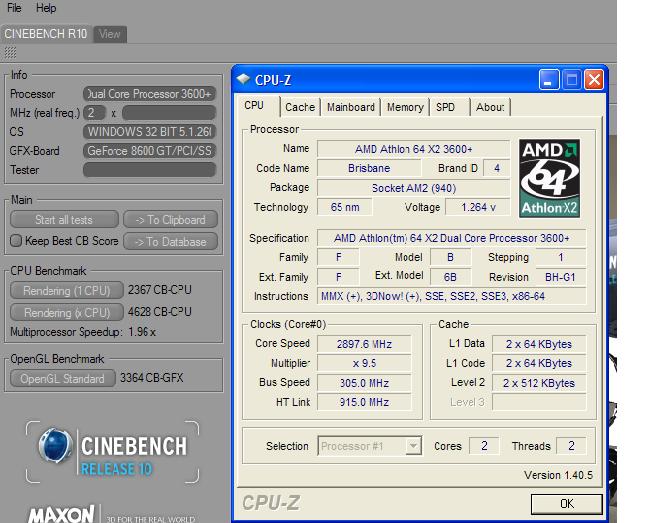The image size is (669, 523).
Task: Click the 3364 CB-GFX OpenGL score
Action: pos(151,378)
